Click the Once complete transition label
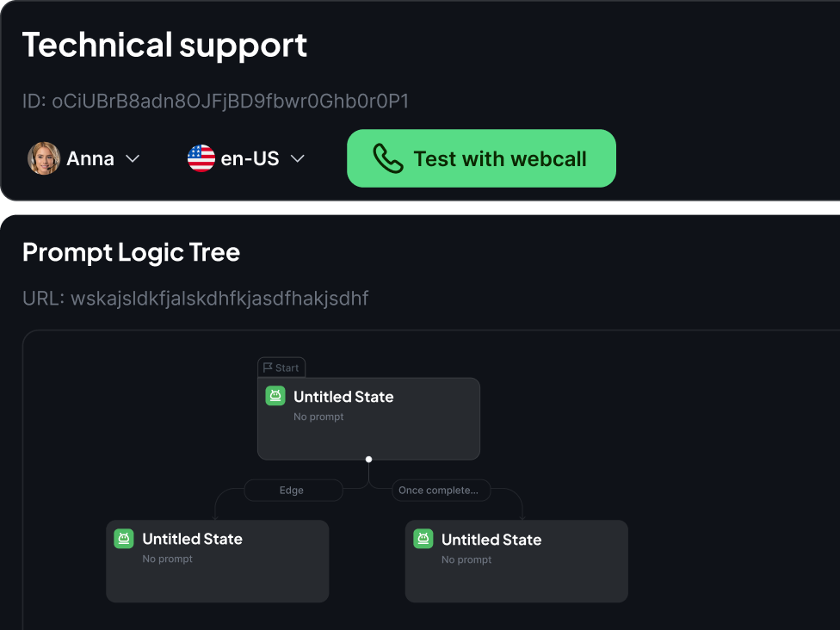Viewport: 840px width, 630px height. [442, 490]
